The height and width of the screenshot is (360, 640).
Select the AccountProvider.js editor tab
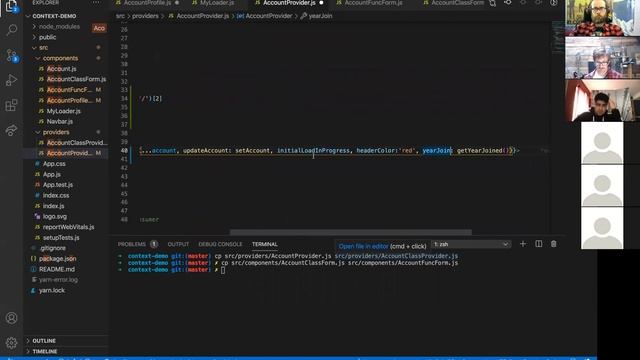[x=289, y=3]
